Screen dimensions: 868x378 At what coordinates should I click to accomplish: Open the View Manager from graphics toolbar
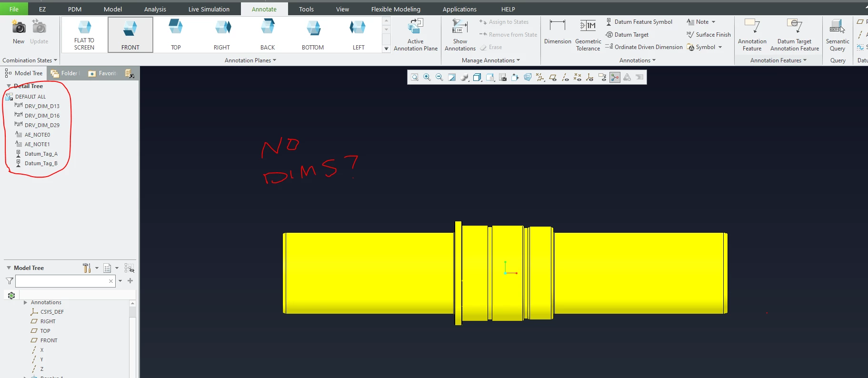(x=503, y=77)
